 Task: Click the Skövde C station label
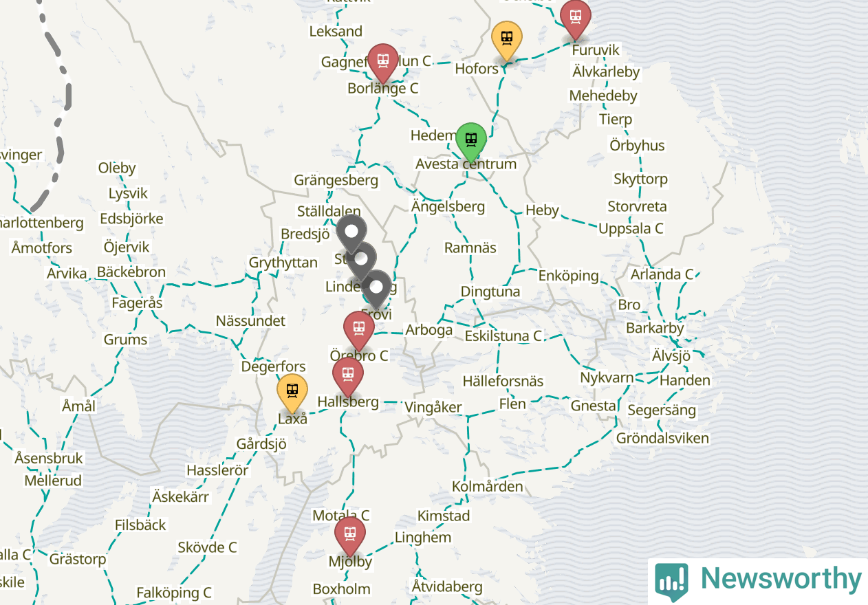tap(207, 548)
